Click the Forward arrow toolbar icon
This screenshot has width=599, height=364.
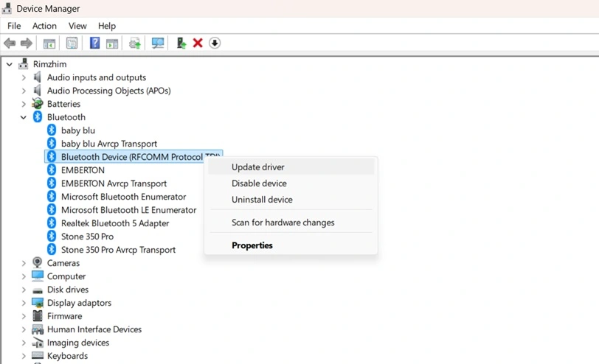(x=27, y=43)
